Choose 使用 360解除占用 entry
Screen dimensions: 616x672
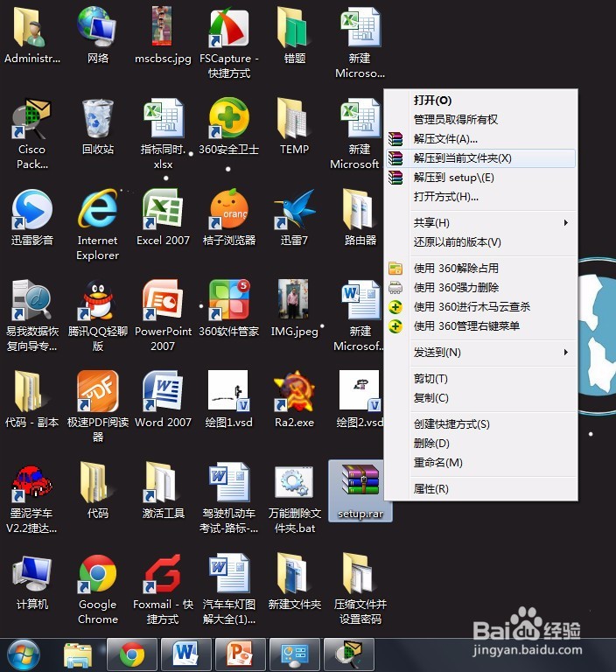coord(480,269)
